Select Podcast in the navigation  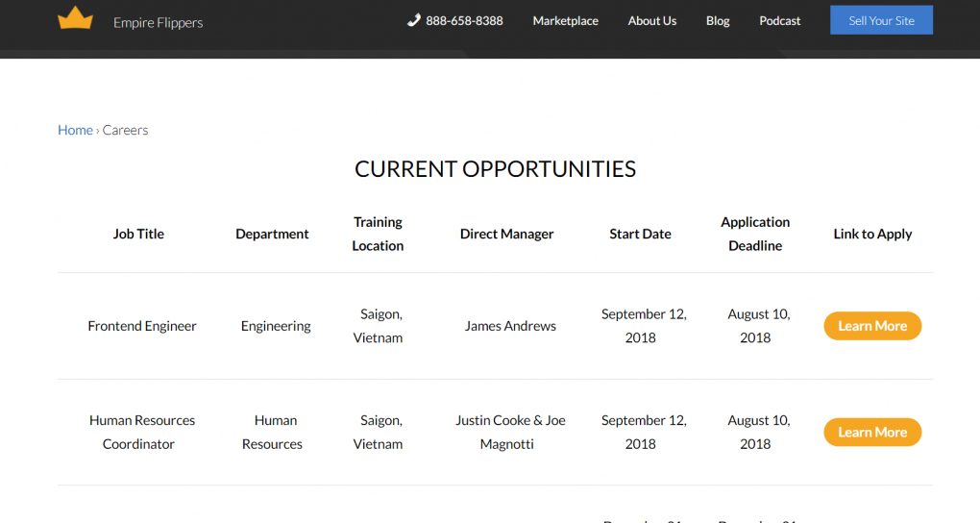click(x=779, y=20)
